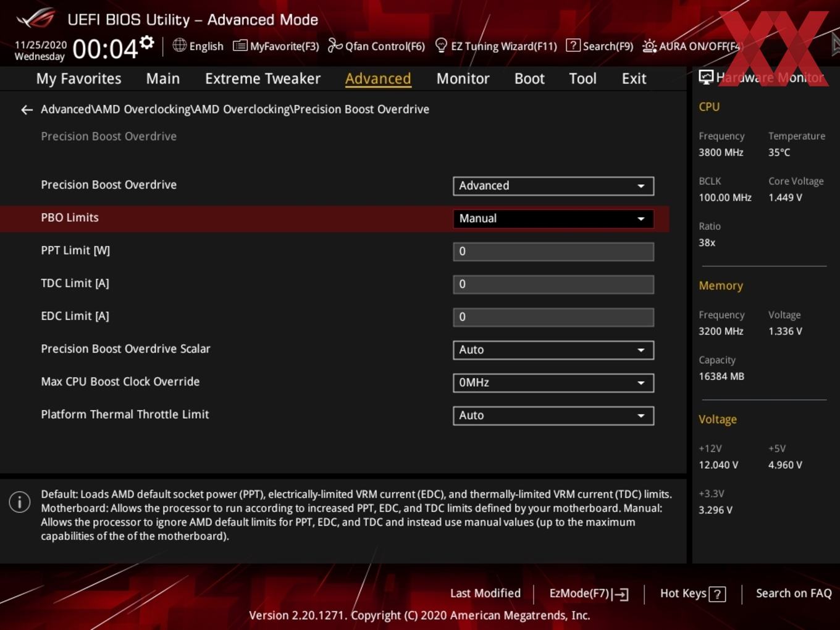This screenshot has width=840, height=630.
Task: Open Search(F9) question icon
Action: 573,45
